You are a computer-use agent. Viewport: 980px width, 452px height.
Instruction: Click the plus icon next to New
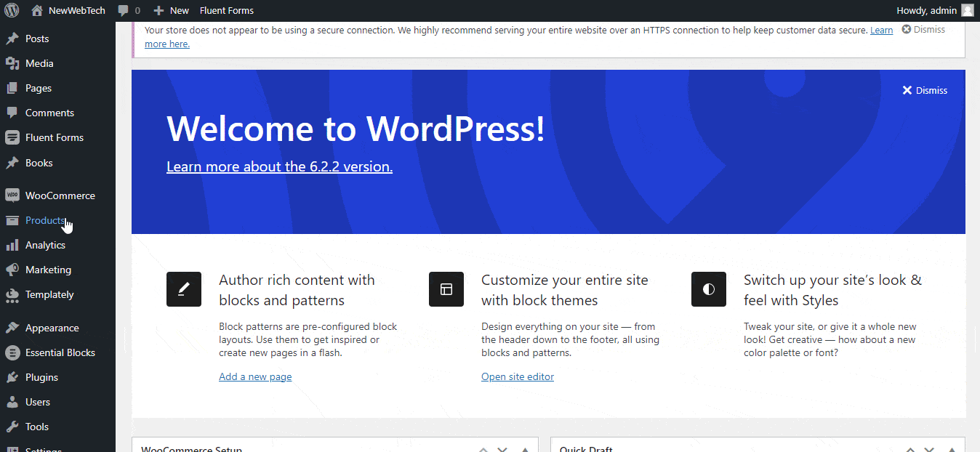(x=159, y=11)
